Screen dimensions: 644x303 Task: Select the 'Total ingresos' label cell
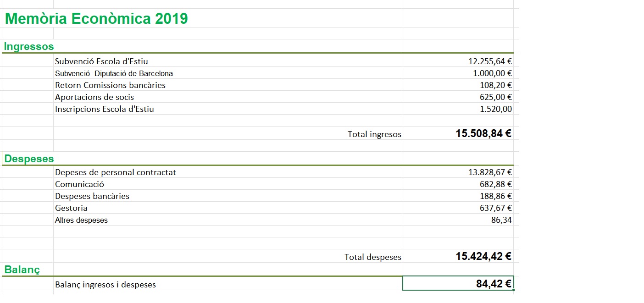pos(374,134)
